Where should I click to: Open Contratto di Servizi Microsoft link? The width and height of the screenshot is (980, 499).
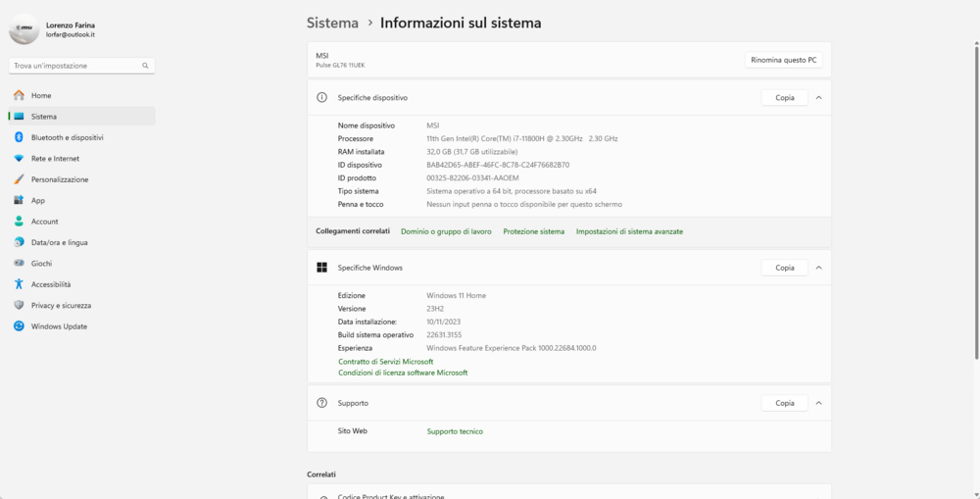pyautogui.click(x=385, y=362)
